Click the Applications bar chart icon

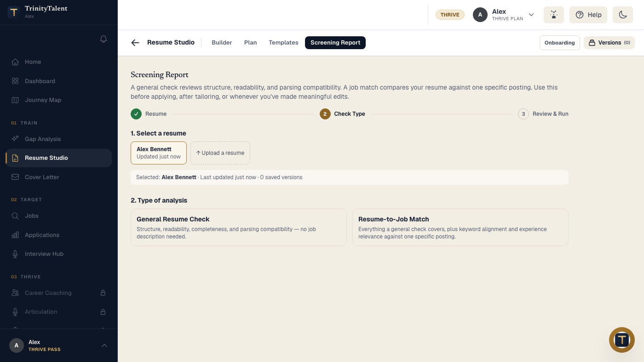point(15,235)
